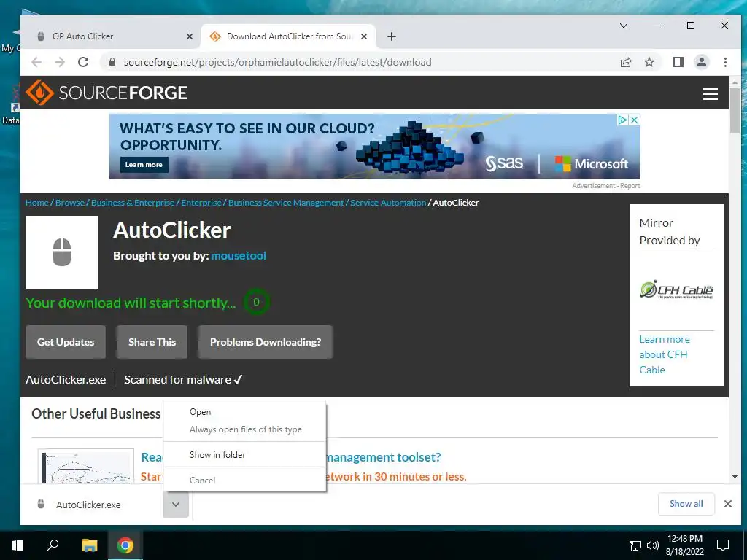Expand AutoClicker.exe download options arrow
This screenshot has width=747, height=560.
176,505
